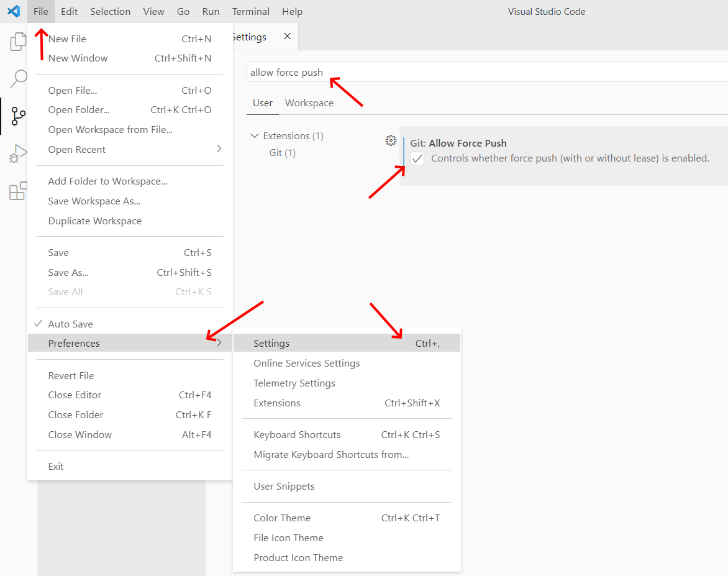Collapse the Extensions (1) tree section

coord(254,135)
